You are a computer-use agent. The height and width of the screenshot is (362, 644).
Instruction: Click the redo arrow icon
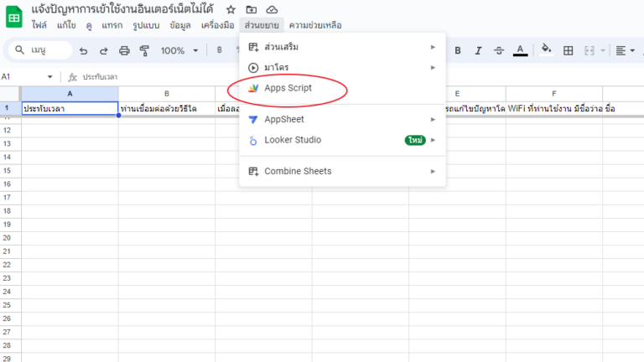(104, 51)
